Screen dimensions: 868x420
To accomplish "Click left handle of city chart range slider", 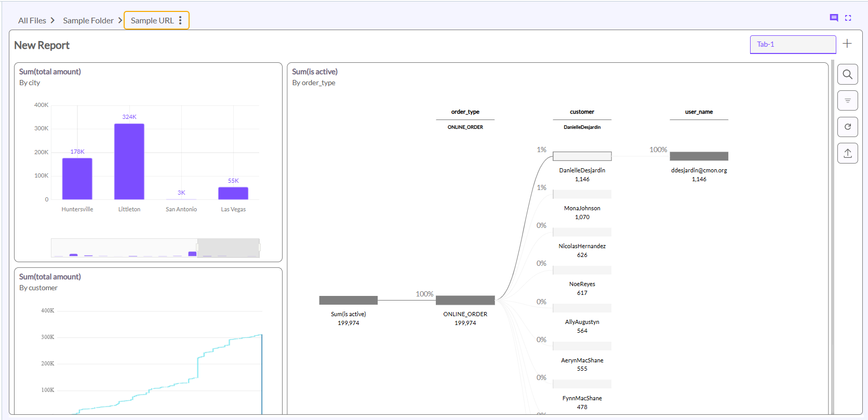I will [x=197, y=248].
